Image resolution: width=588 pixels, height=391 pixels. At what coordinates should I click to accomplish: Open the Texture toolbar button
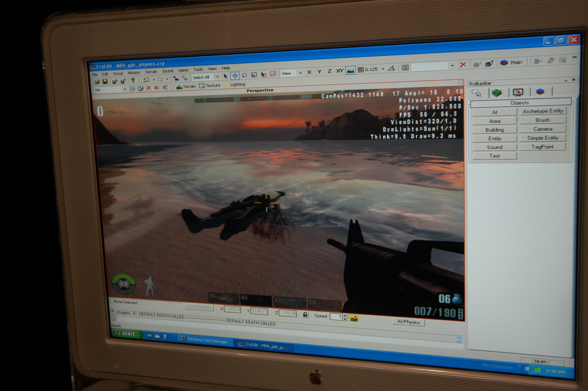pyautogui.click(x=210, y=86)
